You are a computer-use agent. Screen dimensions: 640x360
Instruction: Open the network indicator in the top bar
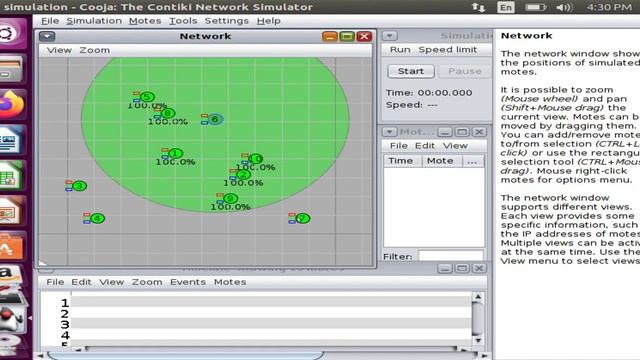click(x=478, y=7)
